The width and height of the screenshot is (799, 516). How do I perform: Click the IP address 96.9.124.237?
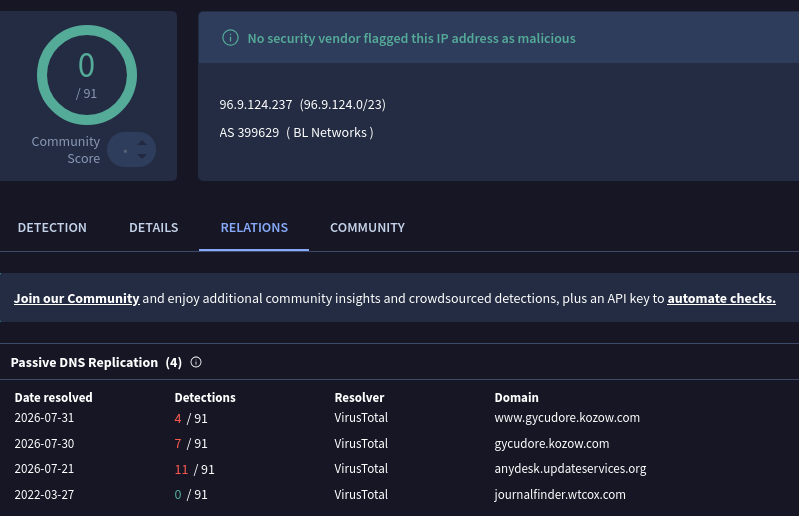[x=256, y=104]
